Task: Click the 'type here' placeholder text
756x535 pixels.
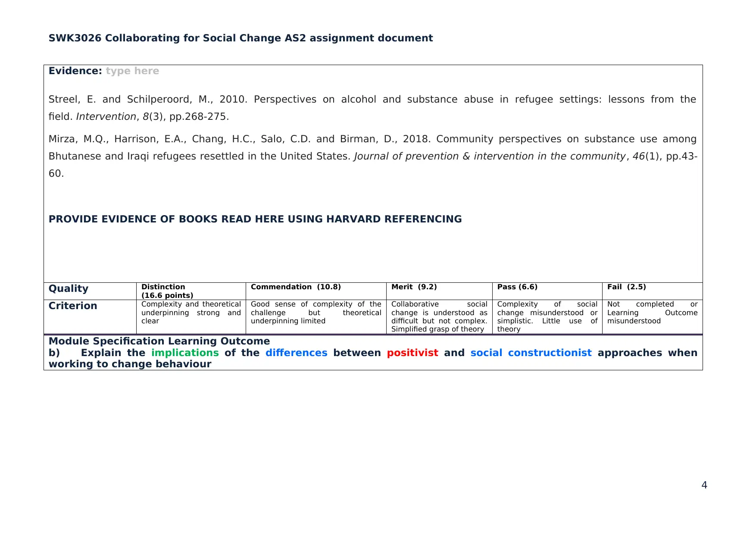Action: click(x=132, y=71)
